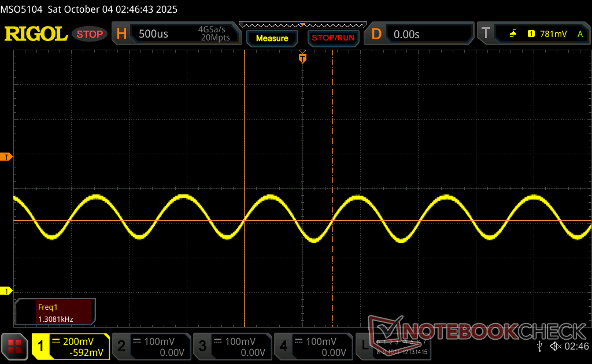Viewport: 592px width, 364px height.
Task: Select the Freq1 measurement result box
Action: point(55,312)
